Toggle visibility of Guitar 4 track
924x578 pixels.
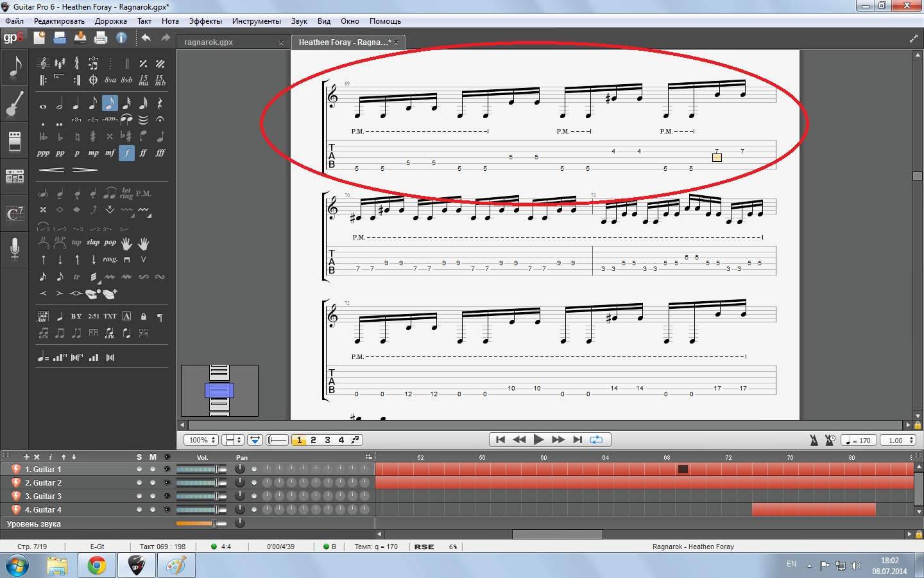[x=167, y=510]
